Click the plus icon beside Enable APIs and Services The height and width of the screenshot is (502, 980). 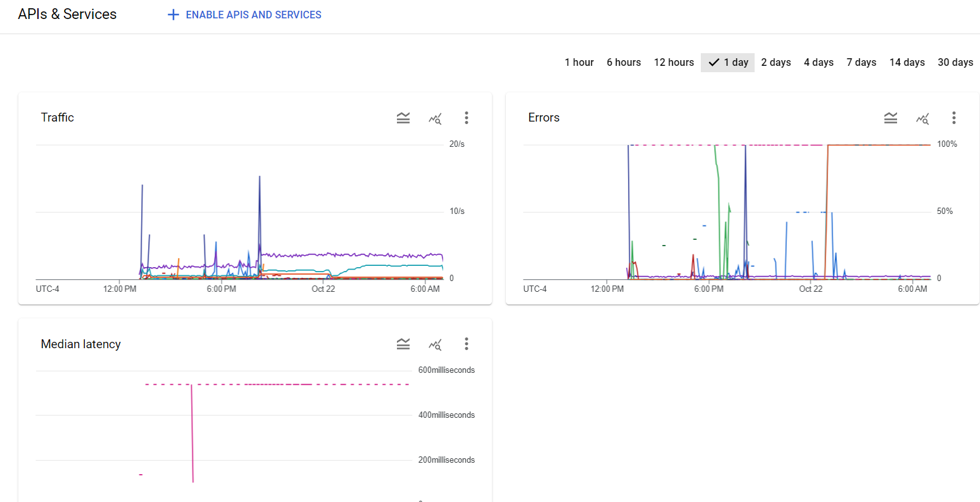(173, 15)
